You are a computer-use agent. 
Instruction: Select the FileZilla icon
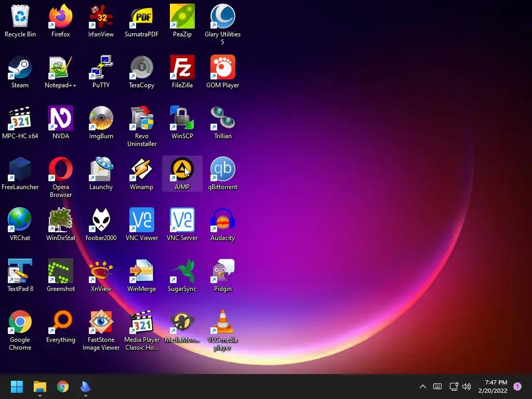coord(182,67)
